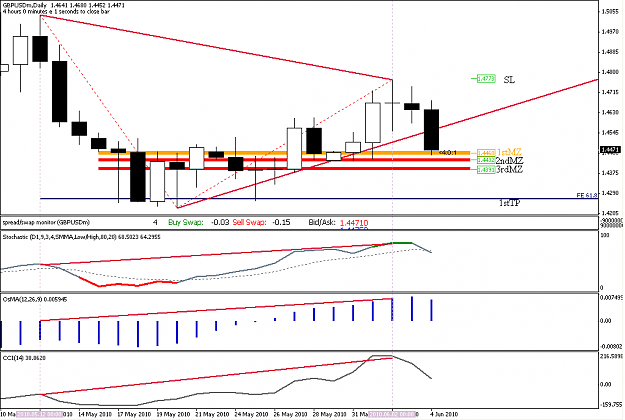The width and height of the screenshot is (625, 420).
Task: Click the 21 May 2010 date label
Action: coord(212,414)
